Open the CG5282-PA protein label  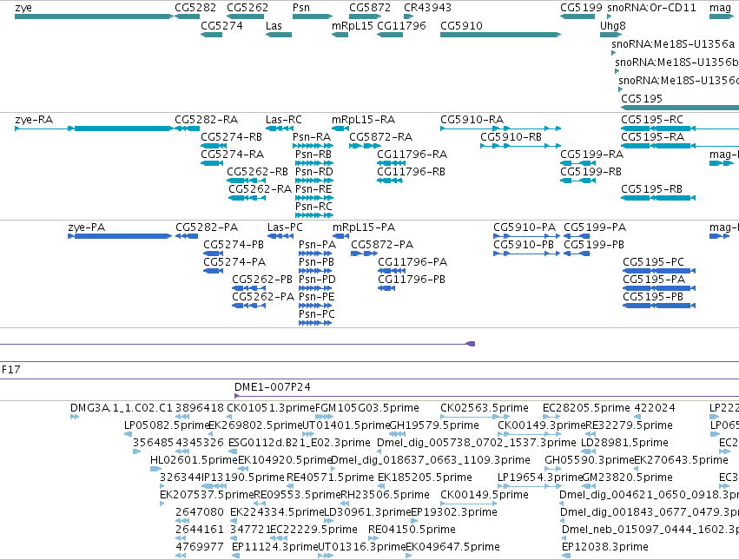click(x=207, y=227)
